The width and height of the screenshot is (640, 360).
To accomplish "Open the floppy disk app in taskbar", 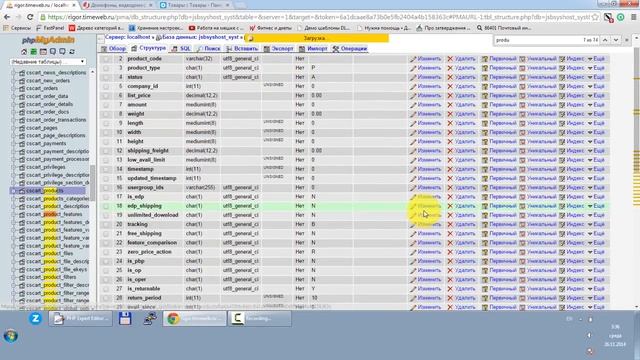I will (125, 318).
